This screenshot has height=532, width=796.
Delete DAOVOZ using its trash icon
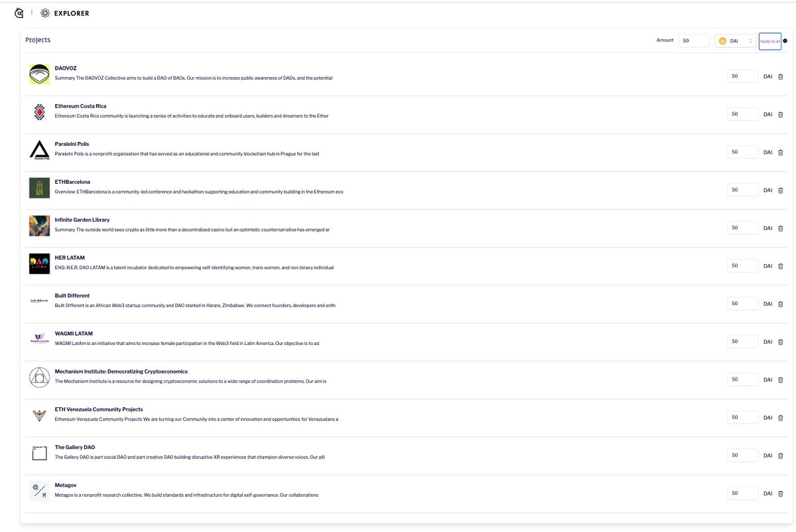[x=781, y=76]
